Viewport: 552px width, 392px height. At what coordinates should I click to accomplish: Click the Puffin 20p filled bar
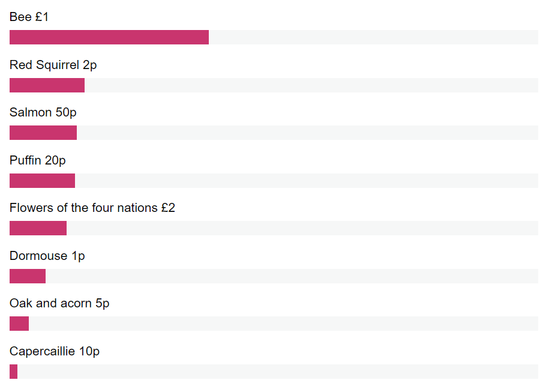pyautogui.click(x=42, y=181)
